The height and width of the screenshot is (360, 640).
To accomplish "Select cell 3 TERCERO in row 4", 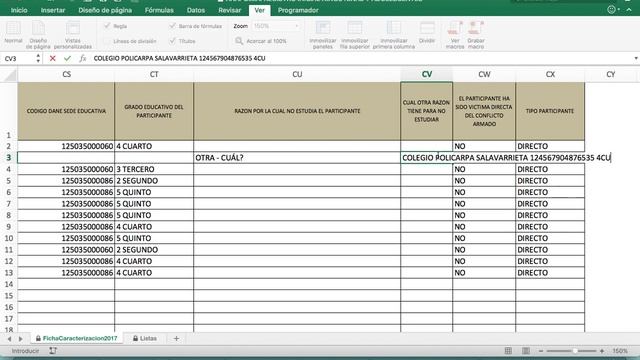I will coord(154,169).
